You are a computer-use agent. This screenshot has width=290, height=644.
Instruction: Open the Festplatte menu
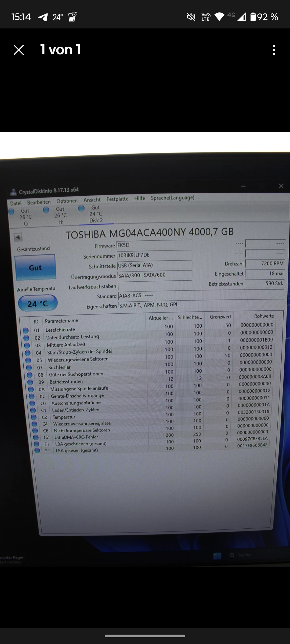(x=117, y=199)
